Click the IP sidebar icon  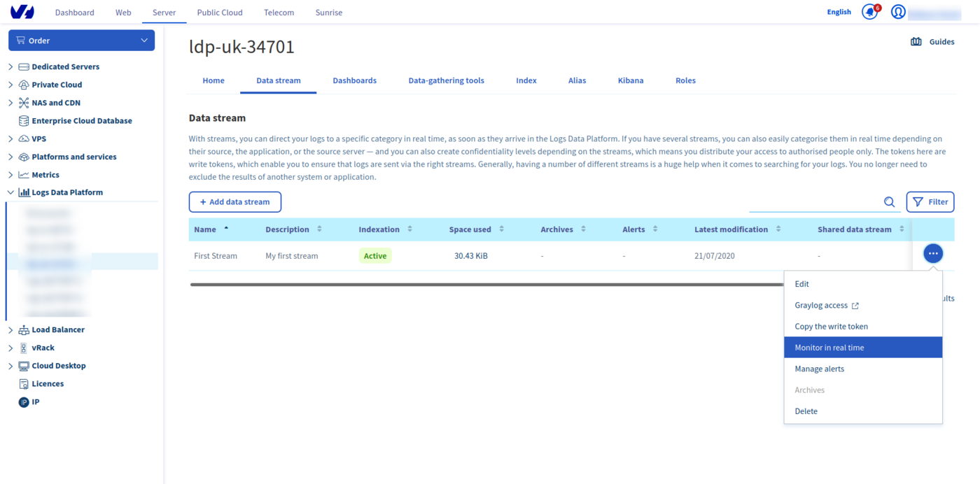pyautogui.click(x=24, y=402)
